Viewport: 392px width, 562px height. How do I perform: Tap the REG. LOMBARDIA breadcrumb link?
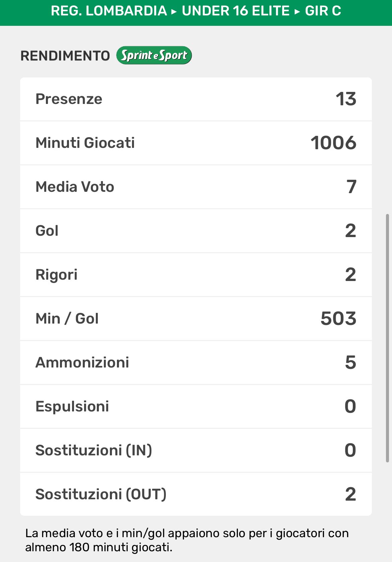[x=109, y=11]
